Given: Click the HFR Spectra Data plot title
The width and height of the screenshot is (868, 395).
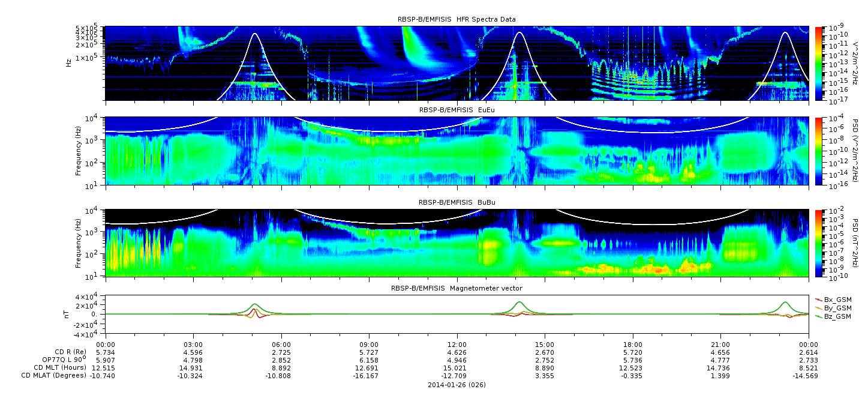Looking at the screenshot, I should (456, 19).
